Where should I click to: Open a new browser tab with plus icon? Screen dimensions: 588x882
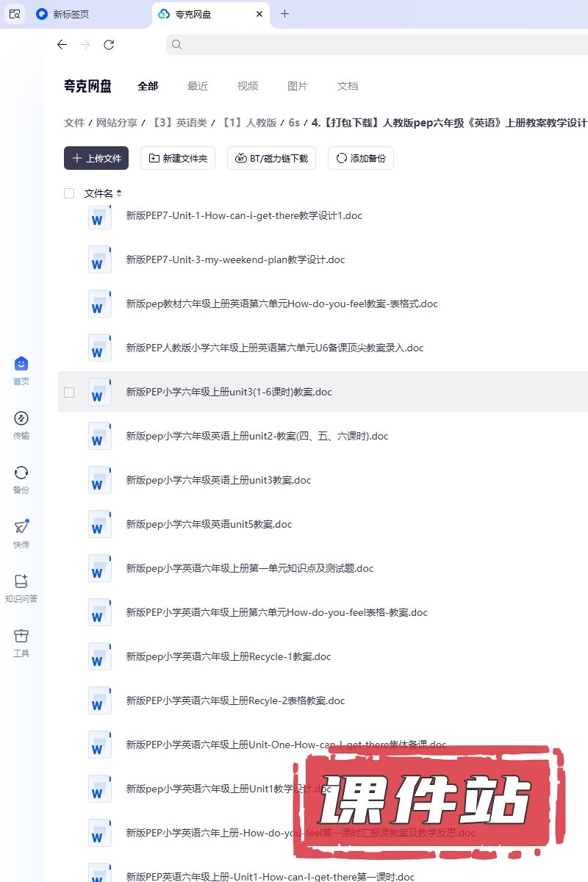pos(285,14)
